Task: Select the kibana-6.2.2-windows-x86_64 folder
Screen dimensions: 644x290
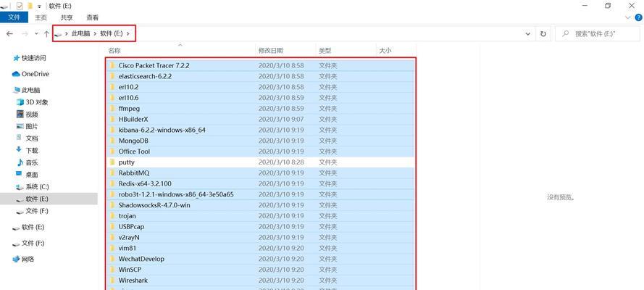Action: pos(262,130)
